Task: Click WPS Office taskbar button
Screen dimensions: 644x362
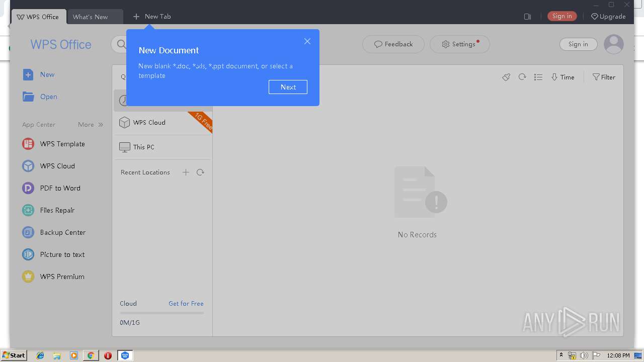Action: (125, 355)
